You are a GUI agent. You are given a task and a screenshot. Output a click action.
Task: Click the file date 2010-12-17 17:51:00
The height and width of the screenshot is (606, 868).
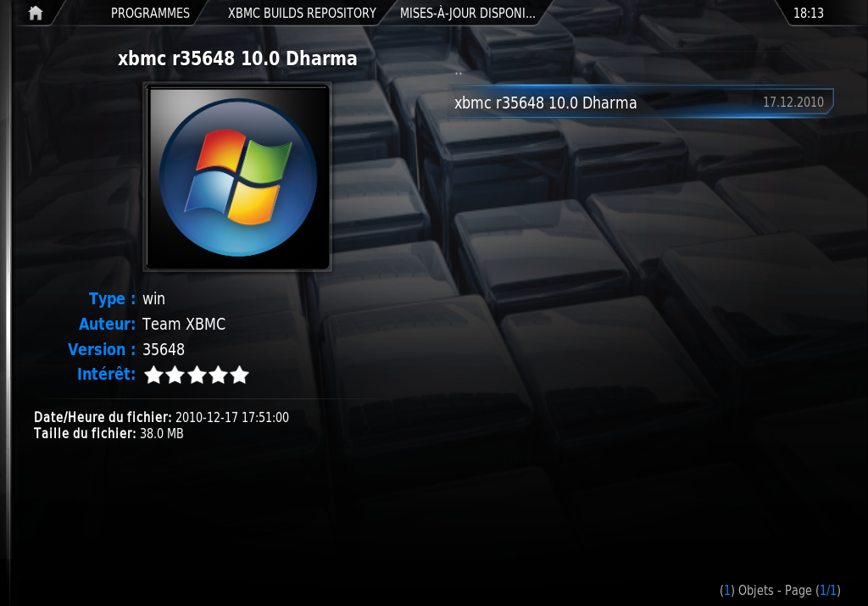tap(232, 417)
